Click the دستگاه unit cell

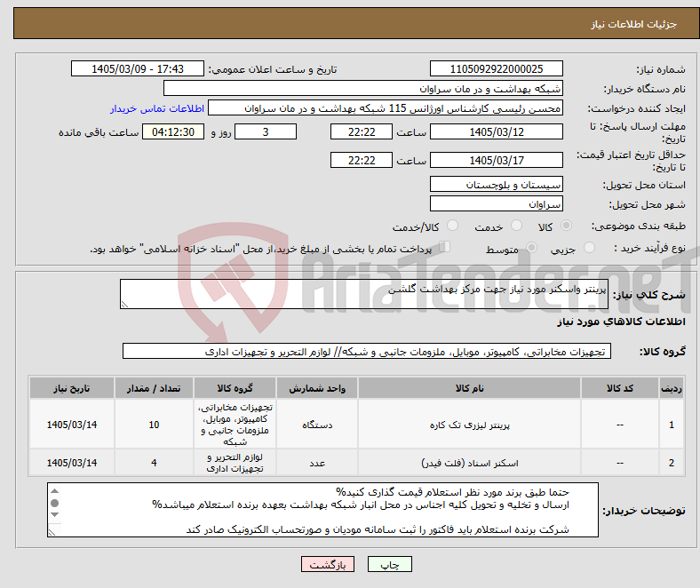pos(317,425)
